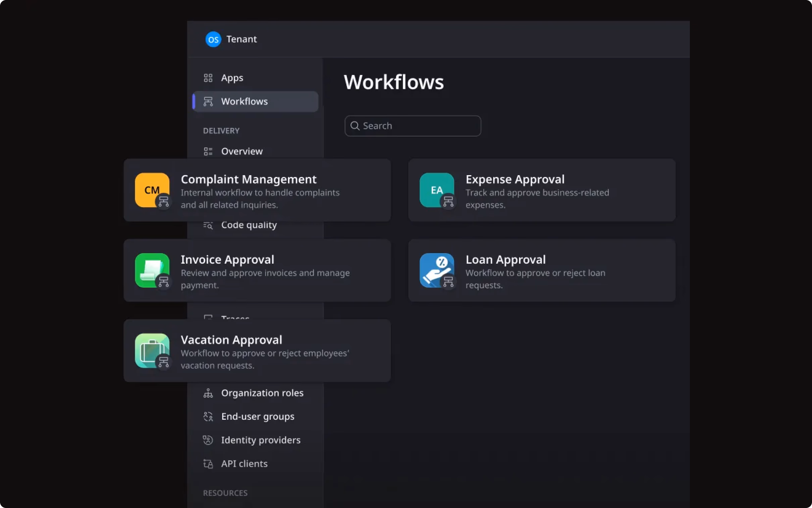Click the Code quality magnifier icon
The height and width of the screenshot is (508, 812).
tap(208, 225)
